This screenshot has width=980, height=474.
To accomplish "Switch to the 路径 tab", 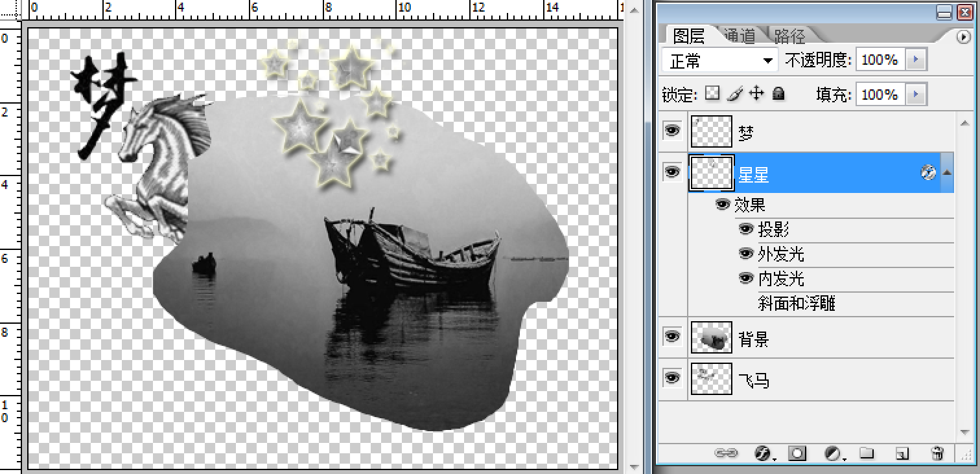I will coord(789,36).
